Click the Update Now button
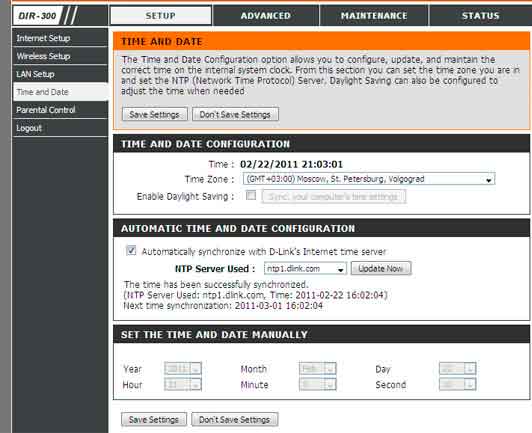Viewport: 532px width, 433px height. tap(381, 268)
